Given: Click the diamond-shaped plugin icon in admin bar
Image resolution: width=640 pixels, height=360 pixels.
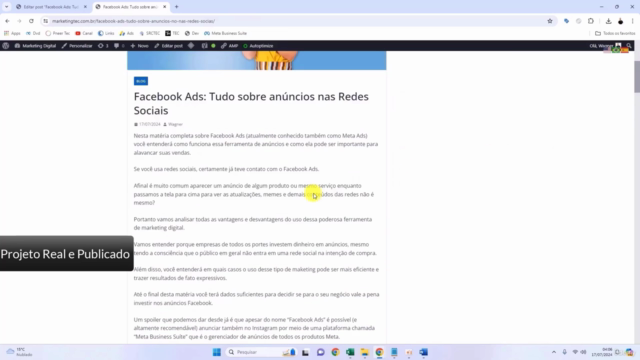Looking at the screenshot, I should click(x=191, y=46).
